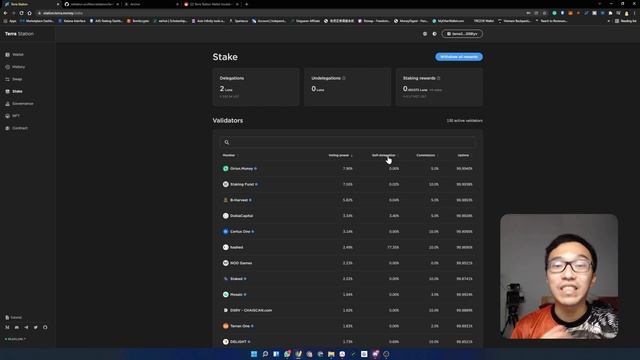
Task: Open the Swap page in the sidebar
Action: click(x=14, y=79)
